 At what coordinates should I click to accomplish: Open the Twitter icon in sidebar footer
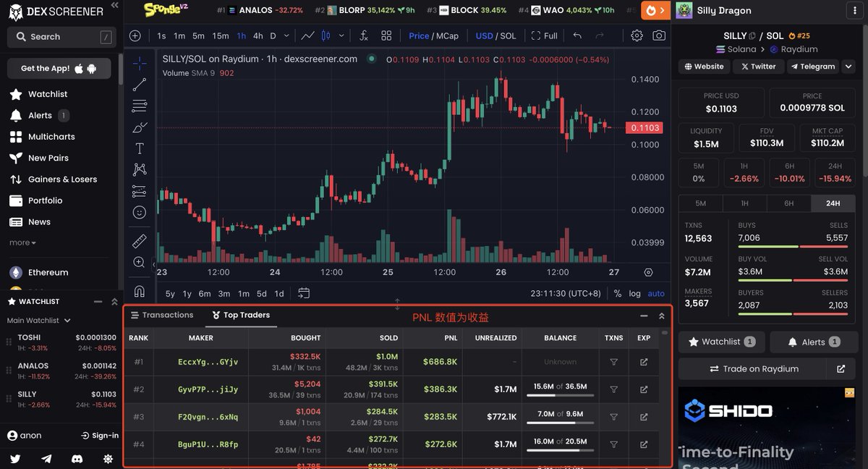tap(15, 459)
